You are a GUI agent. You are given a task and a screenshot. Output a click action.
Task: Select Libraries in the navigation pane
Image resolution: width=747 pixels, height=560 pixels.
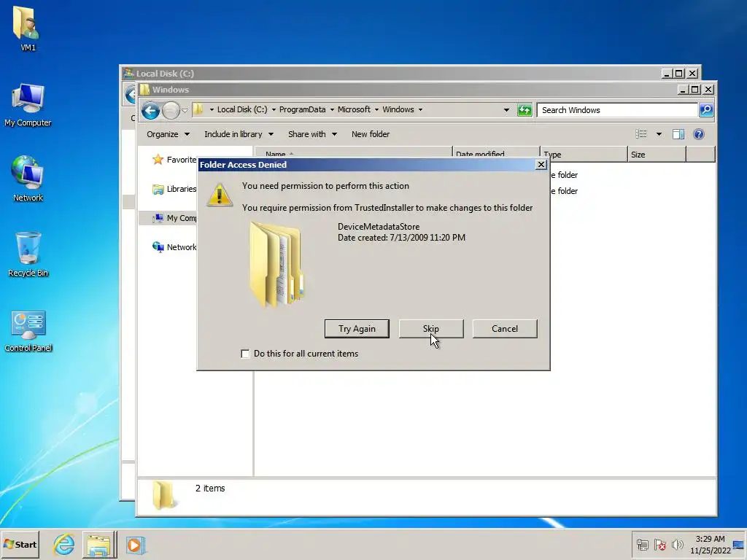click(174, 189)
